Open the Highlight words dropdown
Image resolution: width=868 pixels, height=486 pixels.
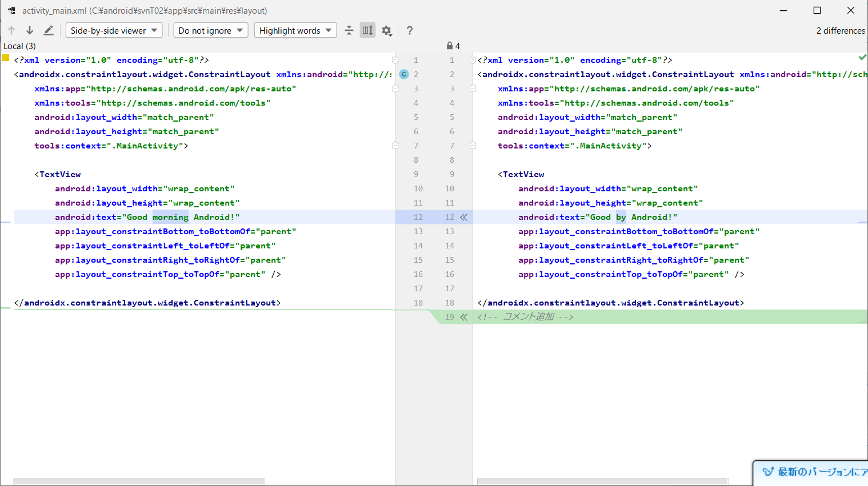tap(295, 30)
